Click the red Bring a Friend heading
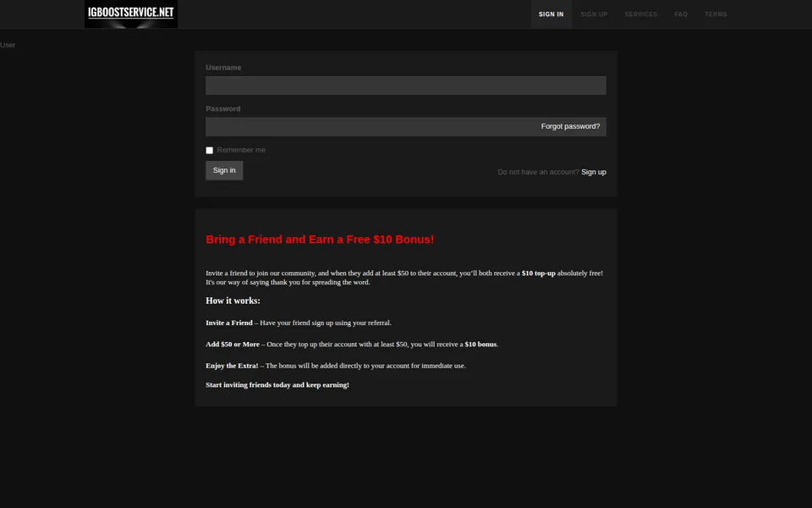Screen dimensions: 812x508 (x=320, y=240)
